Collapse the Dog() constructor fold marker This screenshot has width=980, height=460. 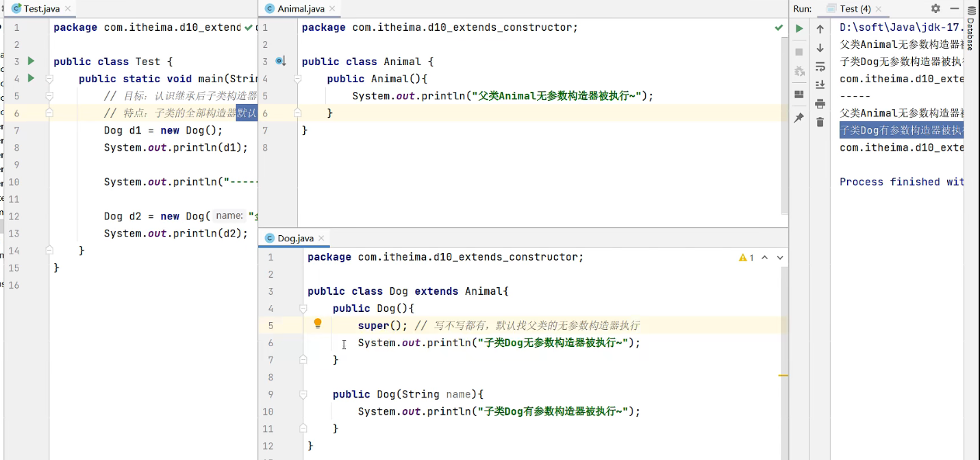tap(303, 309)
